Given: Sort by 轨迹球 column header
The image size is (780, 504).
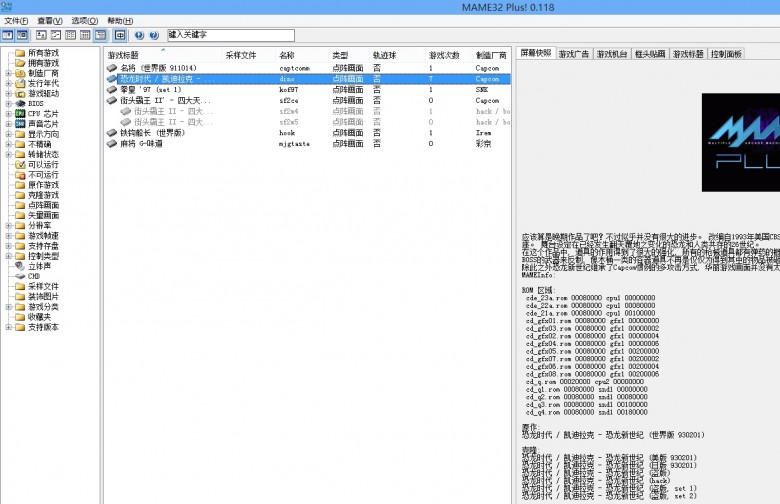Looking at the screenshot, I should pyautogui.click(x=397, y=55).
